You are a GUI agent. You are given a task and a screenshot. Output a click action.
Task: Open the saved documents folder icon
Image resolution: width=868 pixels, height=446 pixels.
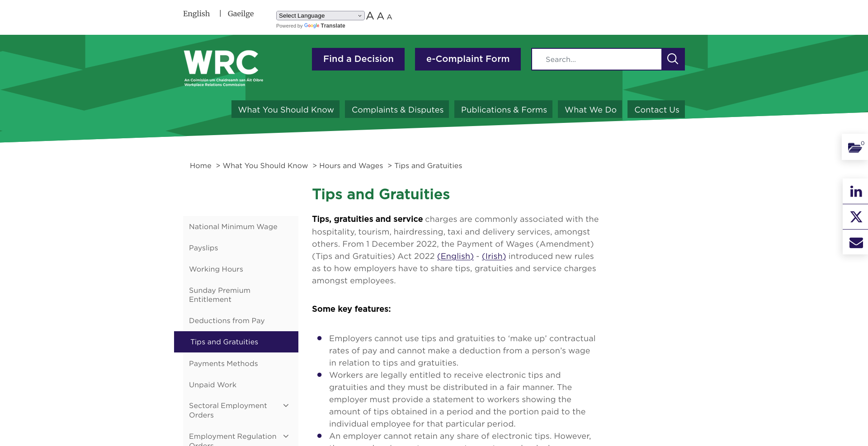tap(855, 147)
